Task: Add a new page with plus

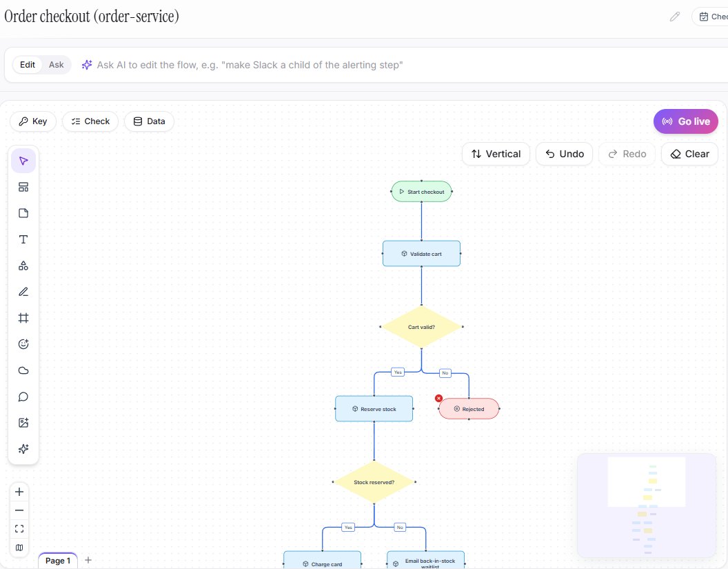Action: [88, 560]
